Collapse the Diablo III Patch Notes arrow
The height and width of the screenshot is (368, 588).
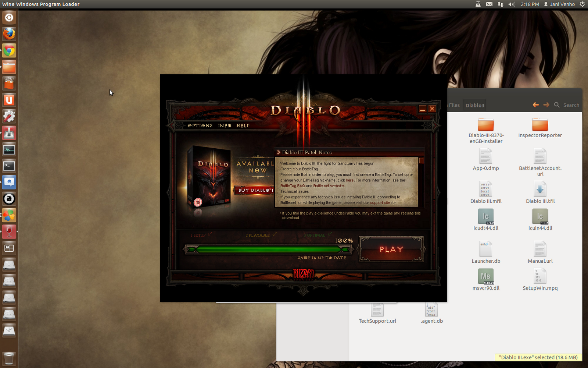pyautogui.click(x=279, y=152)
